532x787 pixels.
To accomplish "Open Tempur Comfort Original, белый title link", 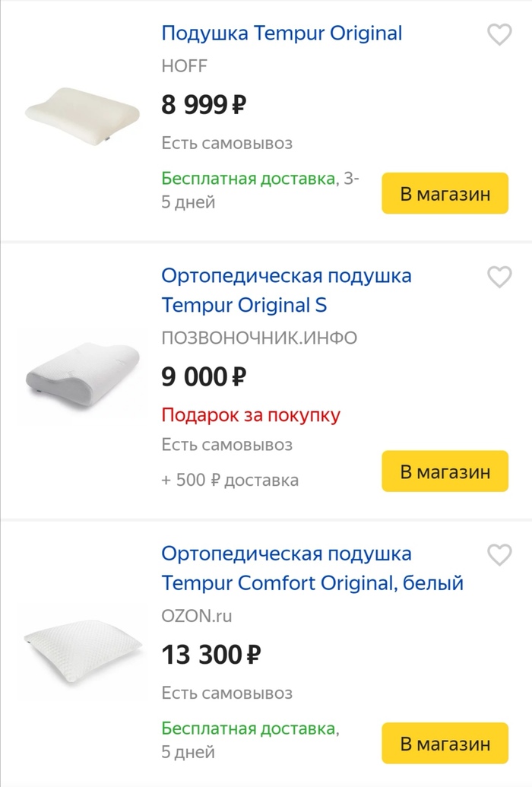I will (312, 568).
